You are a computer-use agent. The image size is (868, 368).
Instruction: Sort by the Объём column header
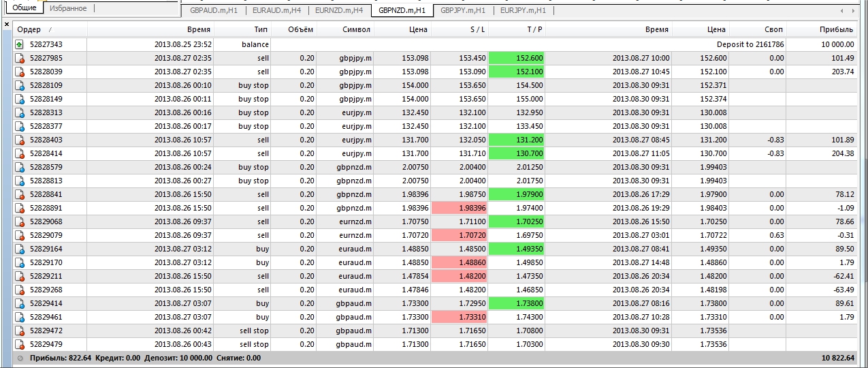click(x=294, y=29)
